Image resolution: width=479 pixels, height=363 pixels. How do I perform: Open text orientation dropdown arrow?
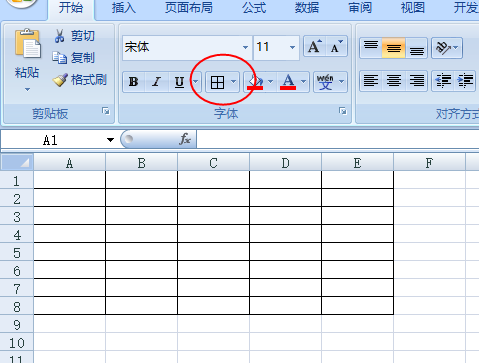[x=456, y=48]
